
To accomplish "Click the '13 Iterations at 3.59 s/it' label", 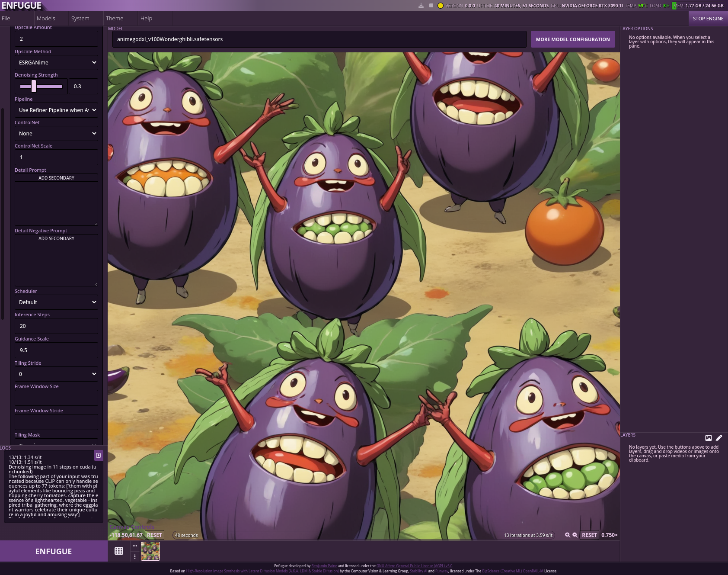I will point(528,535).
